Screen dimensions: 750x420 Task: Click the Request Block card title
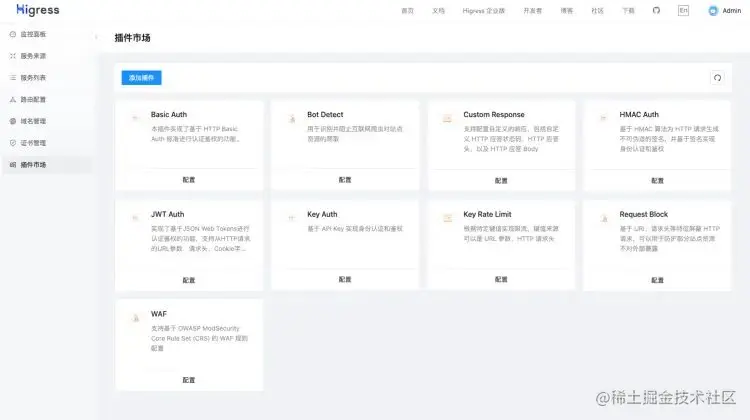click(x=644, y=214)
